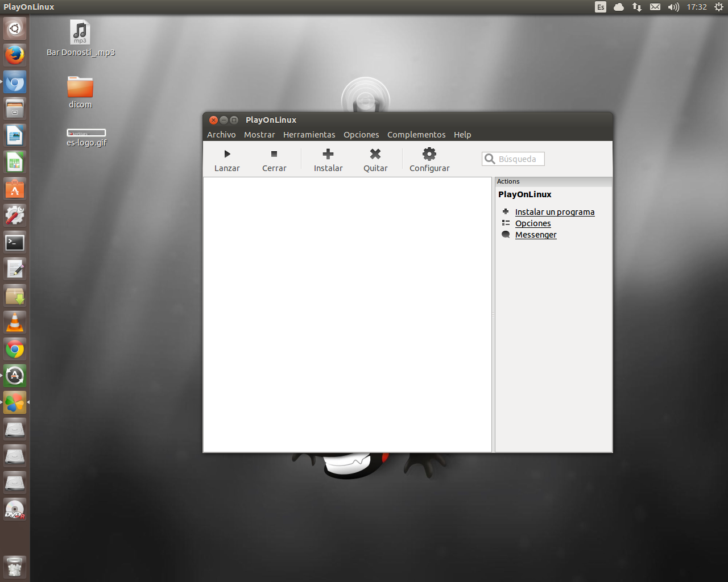
Task: Select the 'Bar Donosti_.mp3' desktop file
Action: pos(80,39)
